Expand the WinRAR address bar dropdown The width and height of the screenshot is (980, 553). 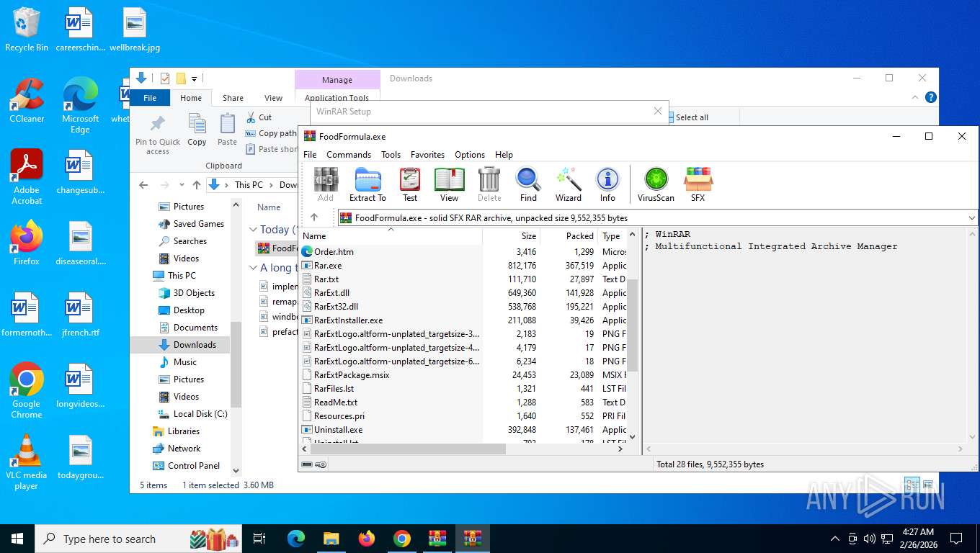[x=972, y=217]
